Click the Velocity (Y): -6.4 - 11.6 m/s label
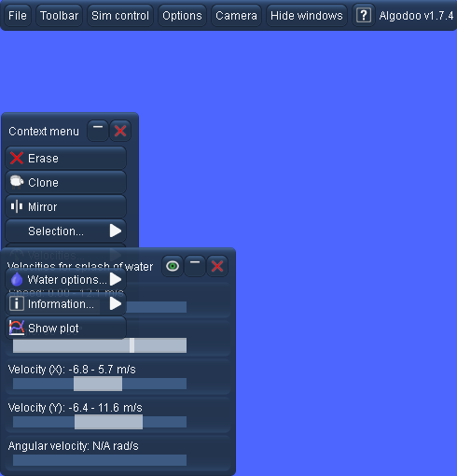The image size is (457, 476). [x=76, y=408]
